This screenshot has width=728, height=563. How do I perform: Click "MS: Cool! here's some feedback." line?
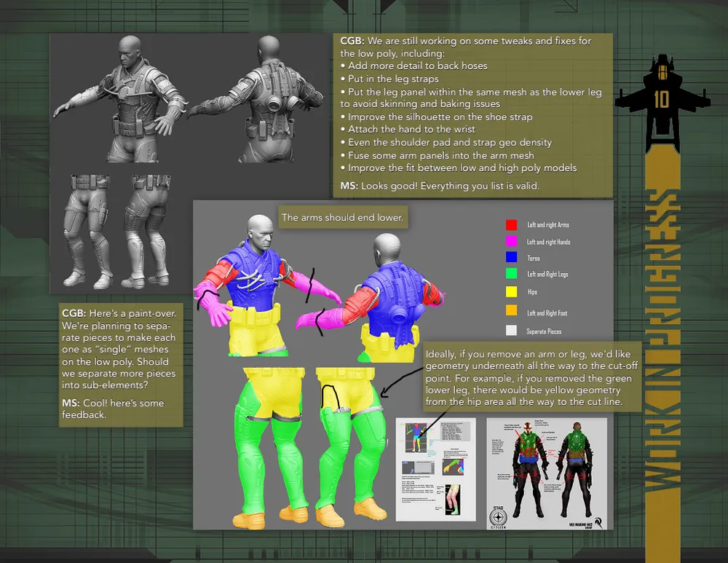click(114, 409)
